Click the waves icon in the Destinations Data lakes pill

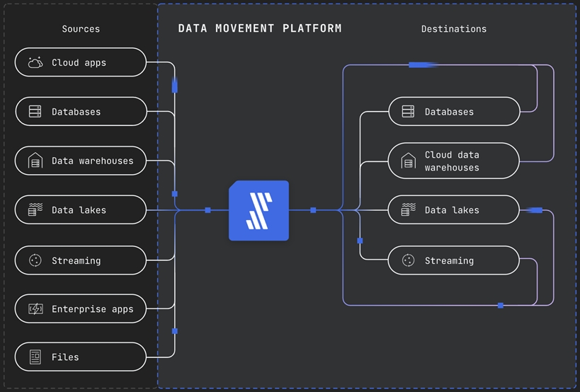pos(408,210)
